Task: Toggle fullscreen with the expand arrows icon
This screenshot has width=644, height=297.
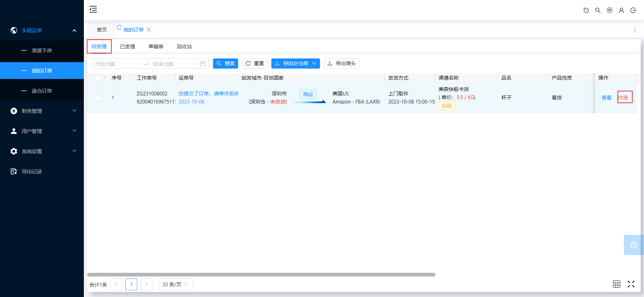Action: pyautogui.click(x=631, y=284)
